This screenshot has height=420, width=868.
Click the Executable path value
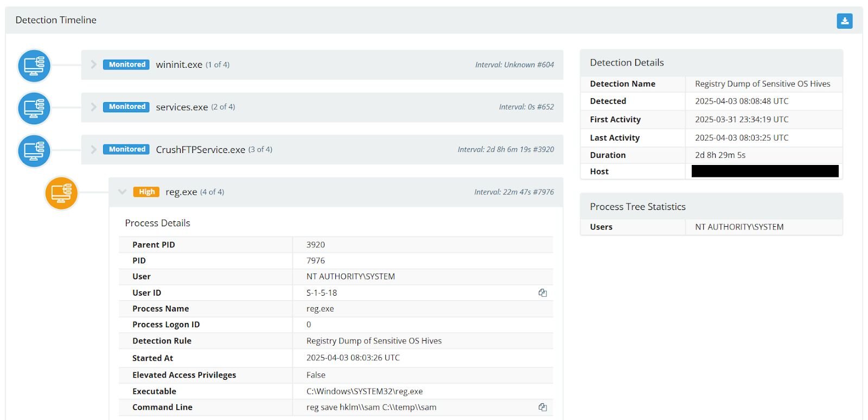tap(364, 391)
